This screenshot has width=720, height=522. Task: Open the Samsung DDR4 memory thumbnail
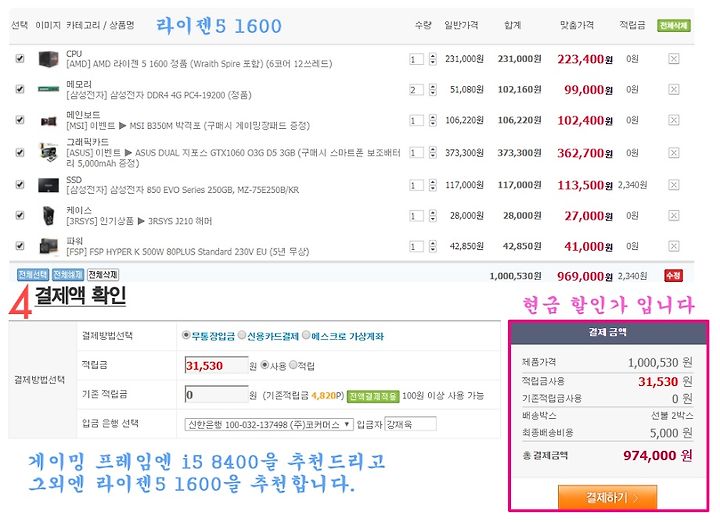pos(48,89)
